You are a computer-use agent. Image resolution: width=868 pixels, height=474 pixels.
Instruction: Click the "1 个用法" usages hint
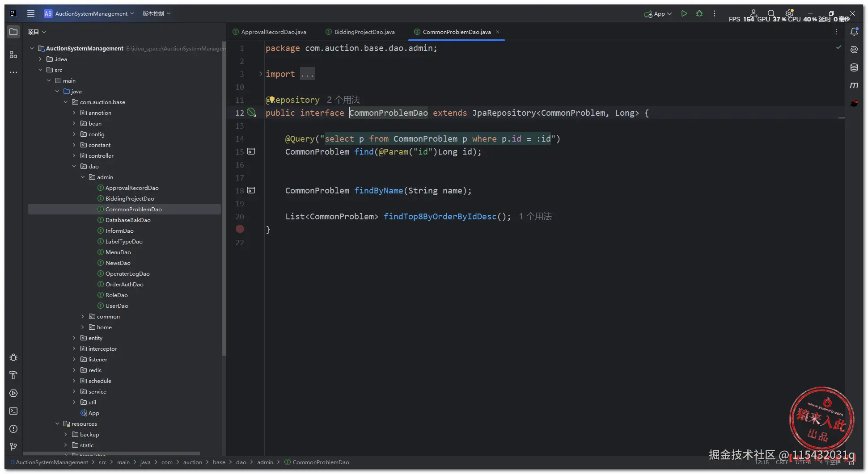coord(535,216)
